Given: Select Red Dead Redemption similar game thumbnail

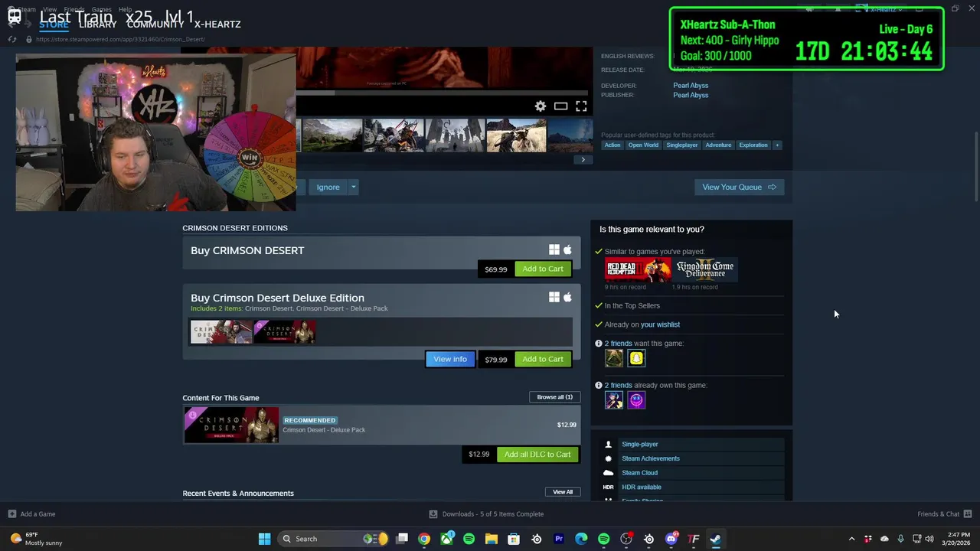Looking at the screenshot, I should pyautogui.click(x=638, y=270).
